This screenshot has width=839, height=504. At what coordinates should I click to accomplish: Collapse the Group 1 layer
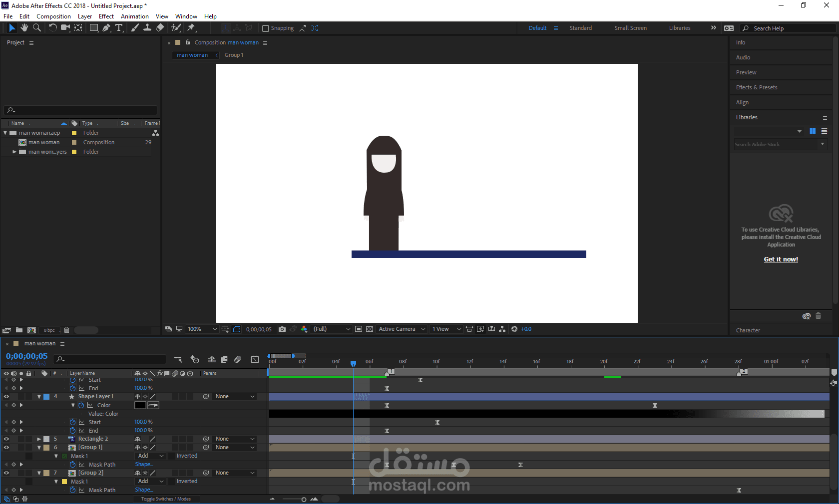tap(39, 448)
